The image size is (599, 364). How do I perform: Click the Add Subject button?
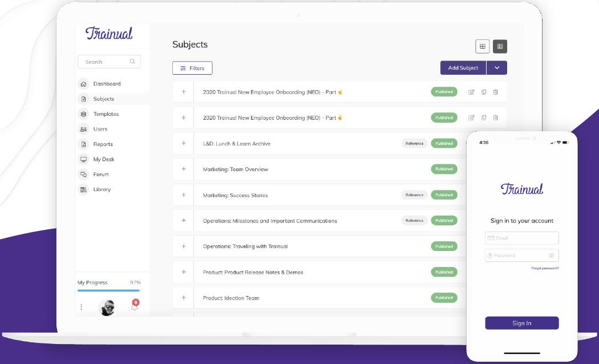point(463,67)
